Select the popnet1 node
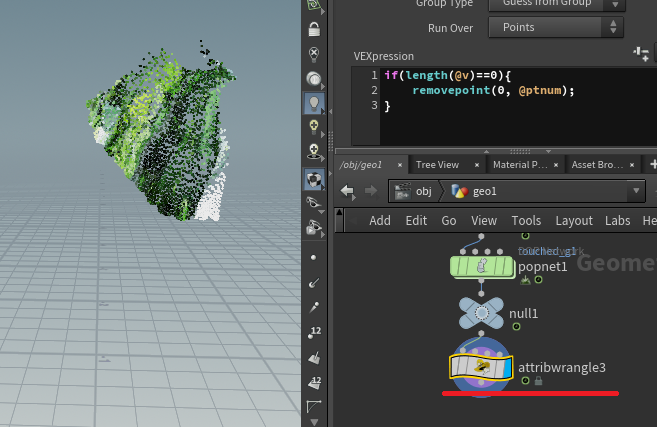Viewport: 657px width, 427px height. pos(482,267)
